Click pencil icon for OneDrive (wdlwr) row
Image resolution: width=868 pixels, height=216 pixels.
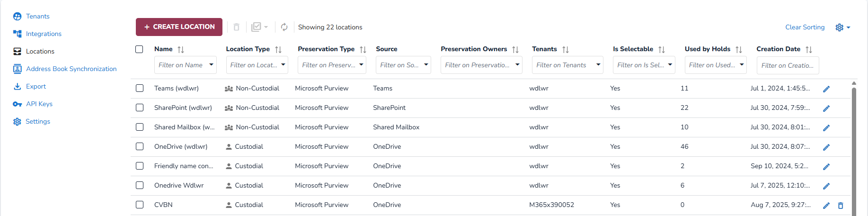pos(826,147)
